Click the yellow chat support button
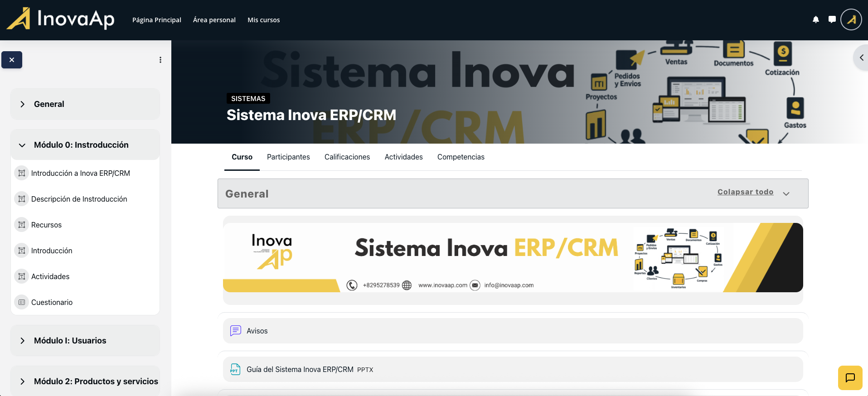Viewport: 868px width, 396px height. pos(850,377)
